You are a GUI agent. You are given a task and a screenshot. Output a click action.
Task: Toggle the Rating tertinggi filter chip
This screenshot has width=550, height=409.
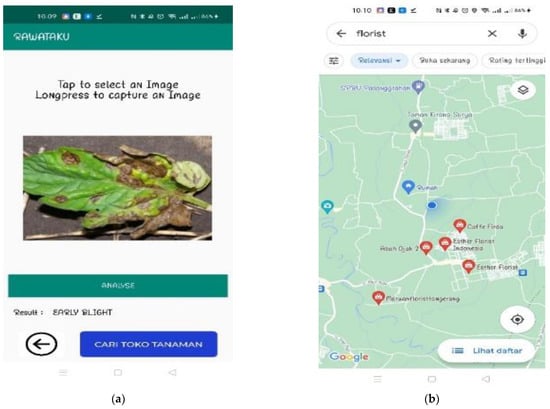pyautogui.click(x=515, y=61)
